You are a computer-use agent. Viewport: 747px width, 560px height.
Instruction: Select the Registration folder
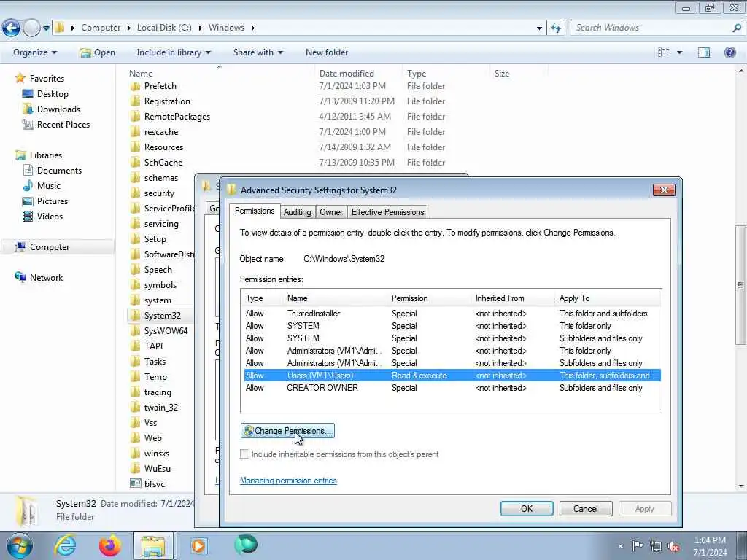click(167, 101)
